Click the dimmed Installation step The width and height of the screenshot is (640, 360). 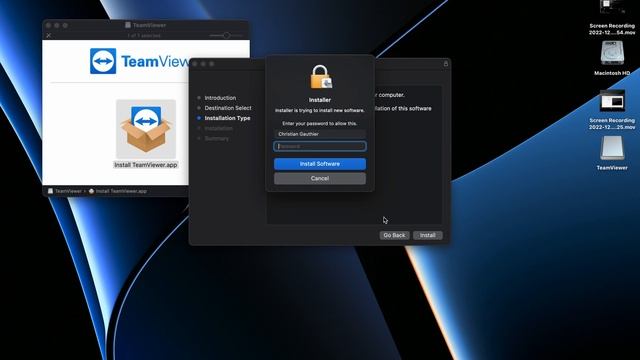point(218,128)
